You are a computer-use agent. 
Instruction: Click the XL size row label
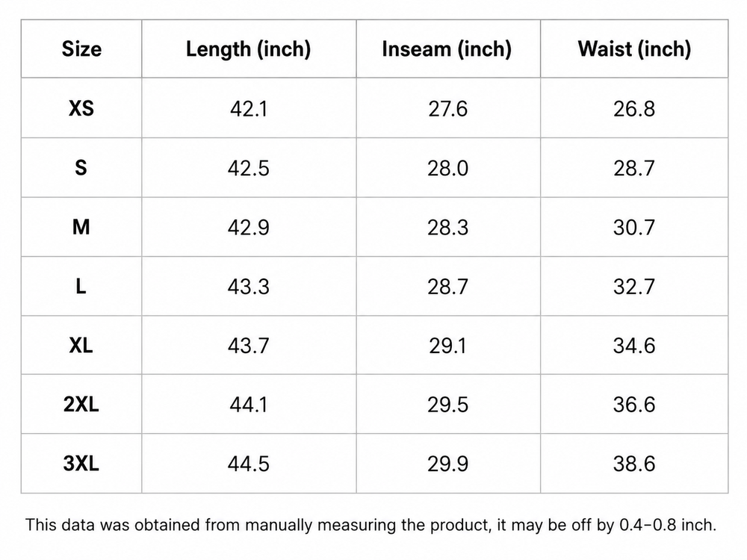[81, 345]
